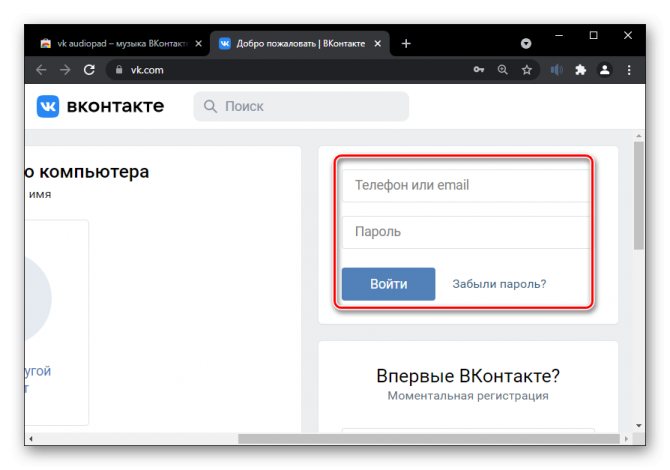This screenshot has height=470, width=670.
Task: Click the Впервые ВКонтакте? heading
Action: click(x=468, y=376)
